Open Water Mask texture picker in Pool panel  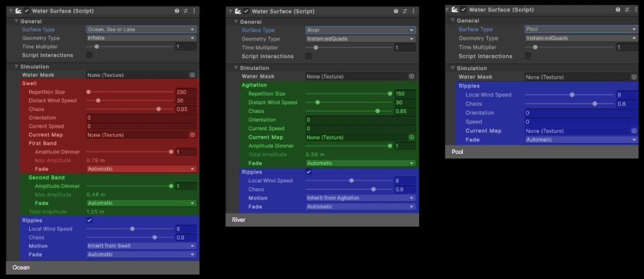coord(634,78)
